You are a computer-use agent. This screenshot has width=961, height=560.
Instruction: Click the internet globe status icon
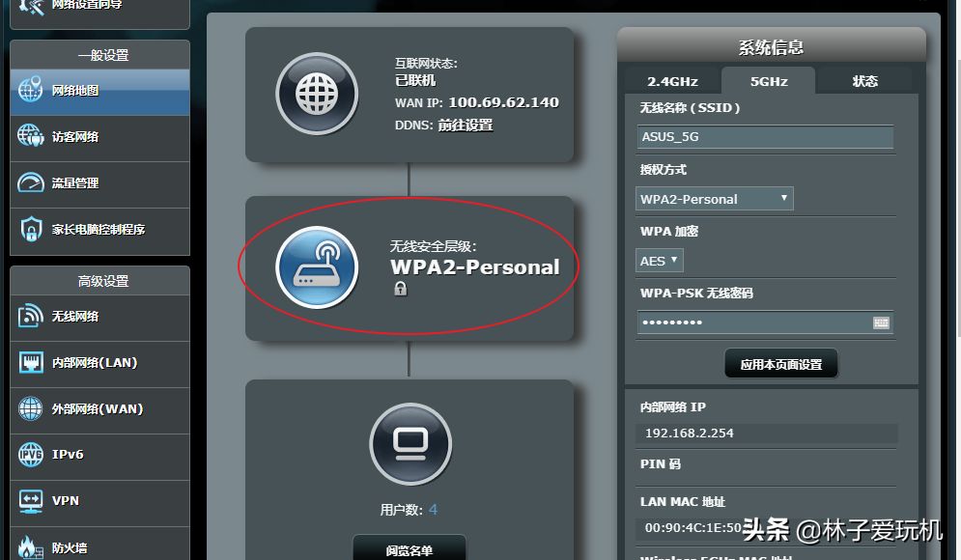coord(317,94)
